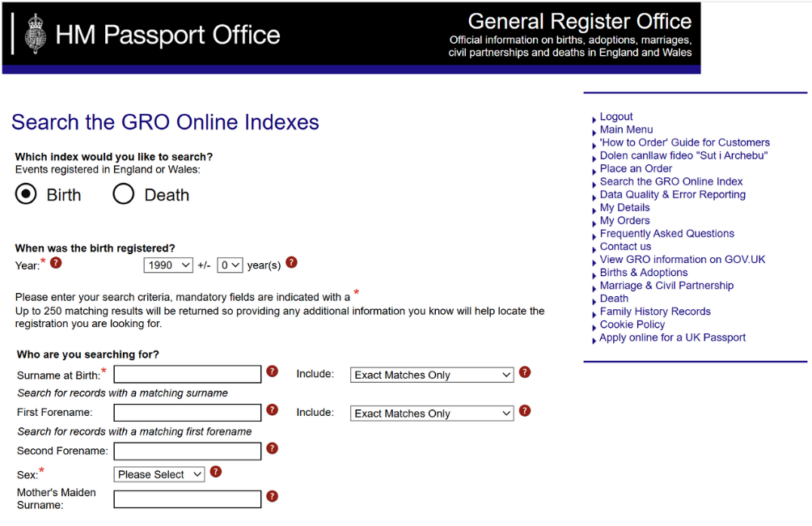Open Frequently Asked Questions
This screenshot has width=812, height=526.
(666, 233)
